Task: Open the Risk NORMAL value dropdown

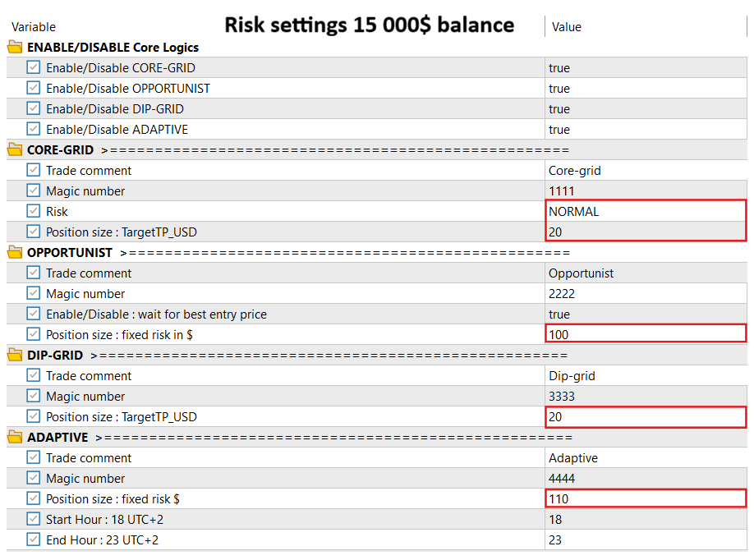Action: click(x=645, y=211)
